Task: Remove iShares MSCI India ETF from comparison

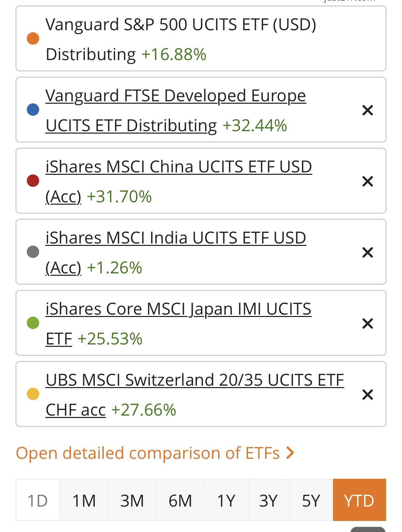Action: (367, 252)
